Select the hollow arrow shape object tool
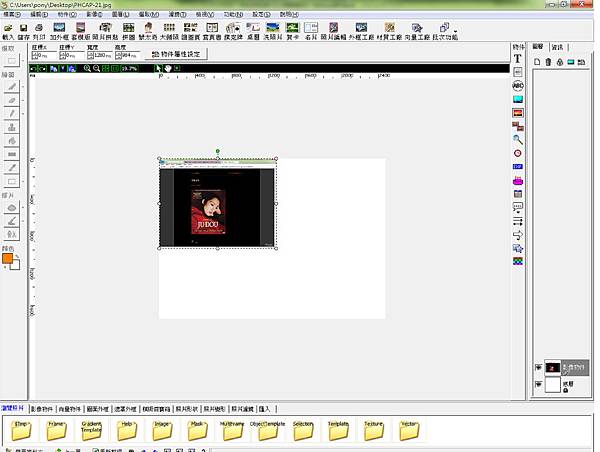 coord(518,235)
